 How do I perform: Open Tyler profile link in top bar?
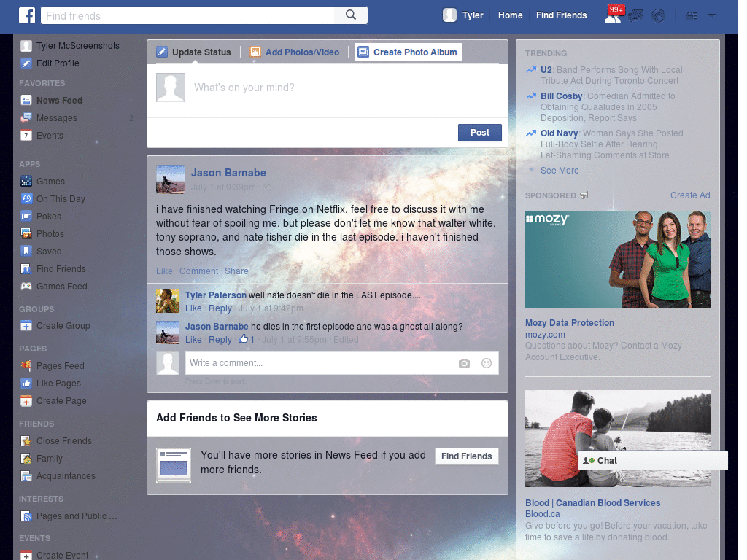[x=473, y=15]
